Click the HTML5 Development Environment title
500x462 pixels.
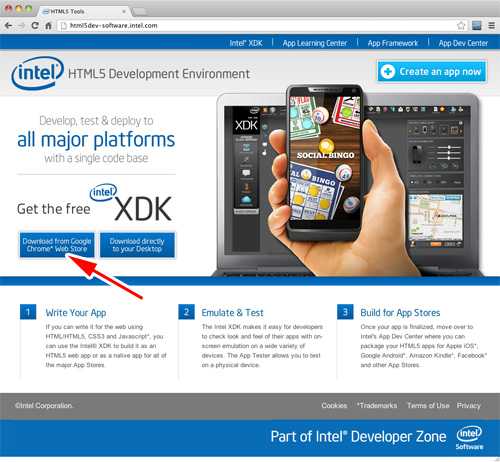click(159, 74)
